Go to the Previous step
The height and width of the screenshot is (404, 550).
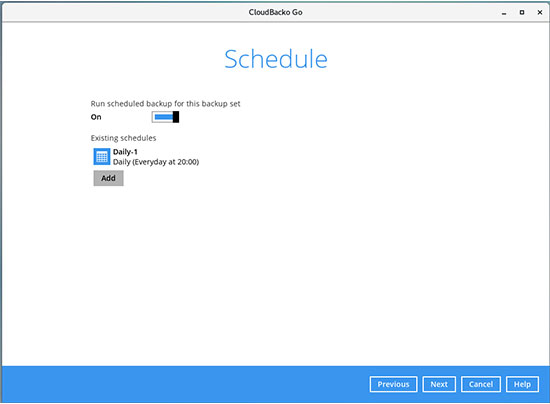(393, 384)
